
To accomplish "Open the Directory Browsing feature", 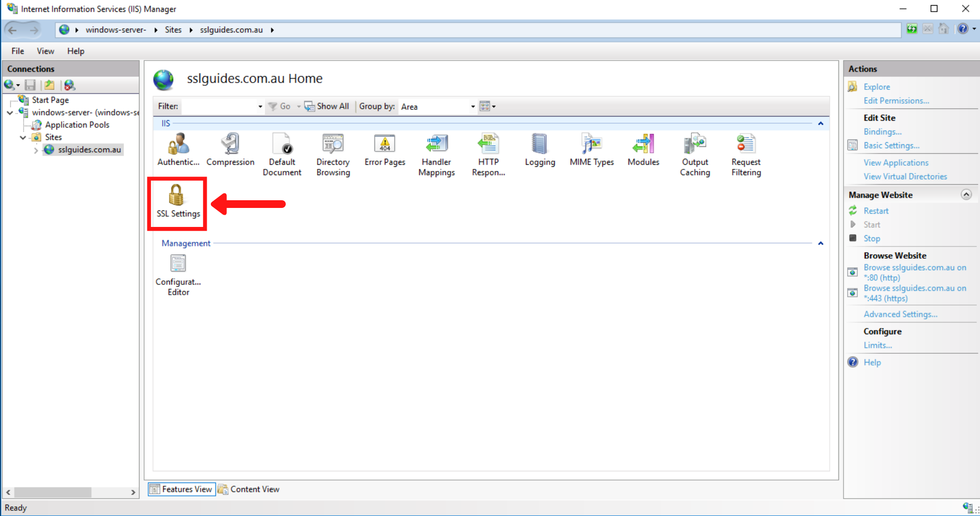I will click(332, 149).
